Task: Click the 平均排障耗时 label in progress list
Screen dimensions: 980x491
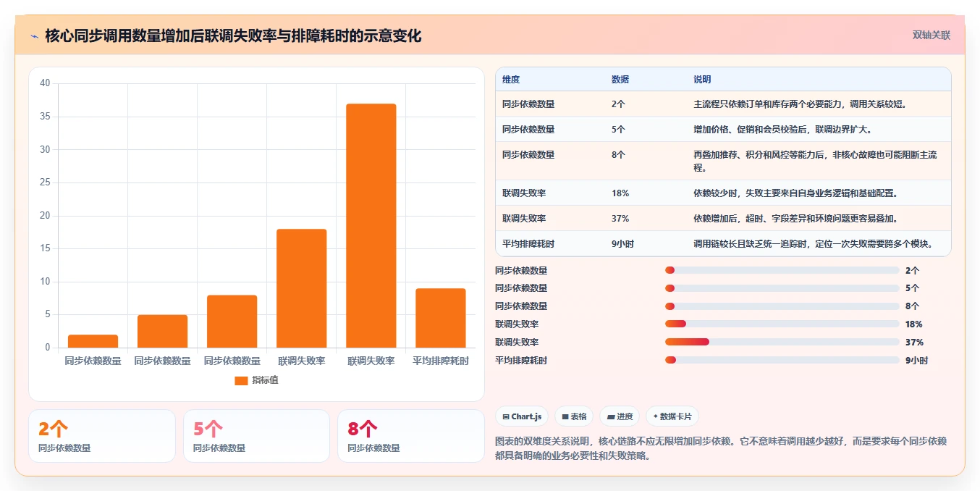Action: [521, 360]
